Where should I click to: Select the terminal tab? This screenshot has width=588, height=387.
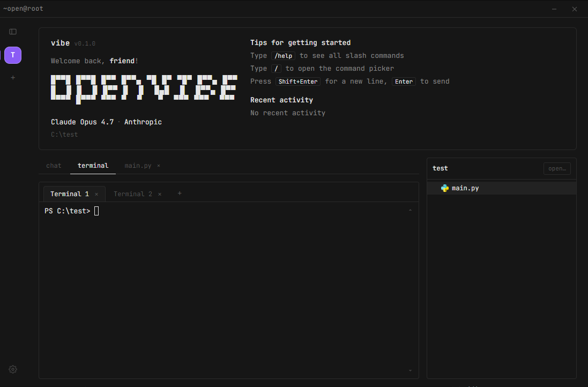[93, 166]
